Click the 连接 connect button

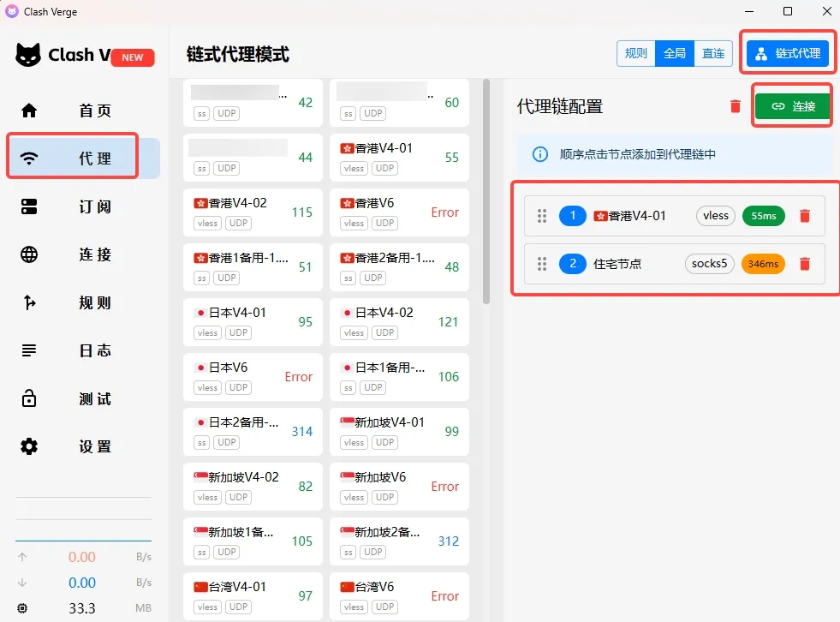[792, 105]
